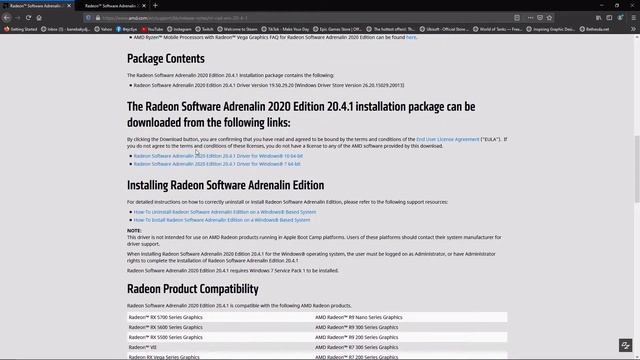Open TikTok - Make Your Day bookmark
Viewport: 640px width, 360px height.
pyautogui.click(x=285, y=29)
